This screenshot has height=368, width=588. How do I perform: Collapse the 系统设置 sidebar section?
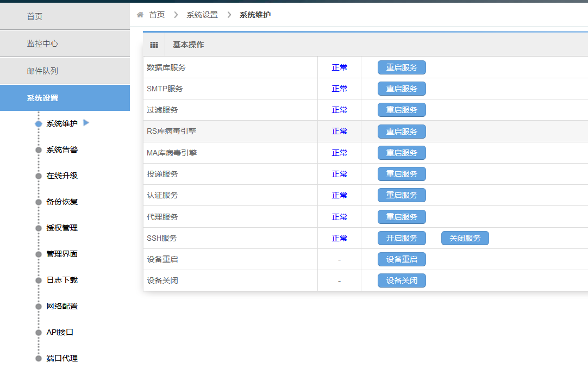(65, 98)
